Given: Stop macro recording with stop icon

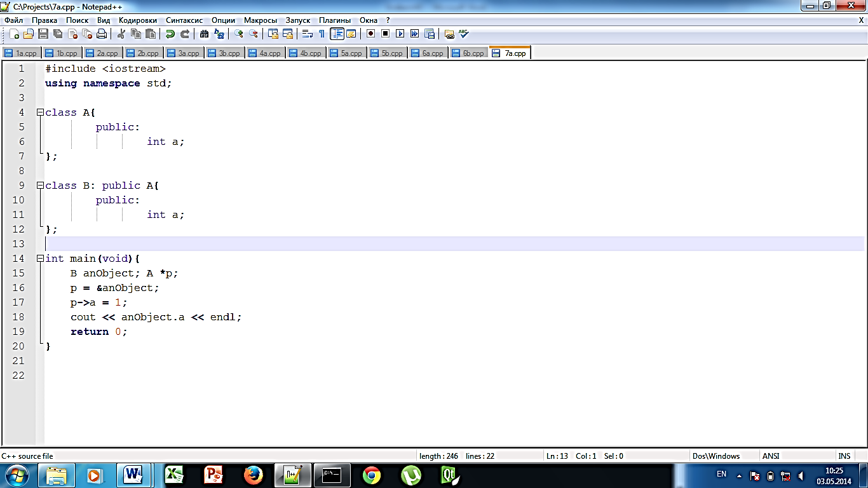Looking at the screenshot, I should [x=386, y=34].
